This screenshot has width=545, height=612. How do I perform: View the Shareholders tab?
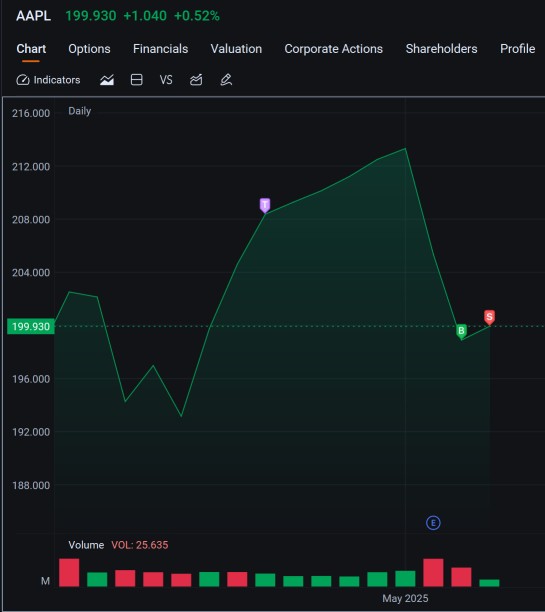(x=441, y=49)
